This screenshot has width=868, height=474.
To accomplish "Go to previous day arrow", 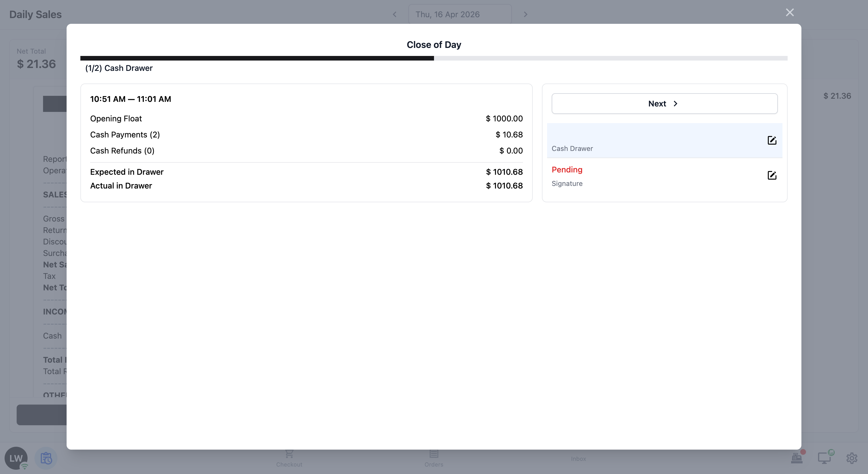I will [x=395, y=14].
